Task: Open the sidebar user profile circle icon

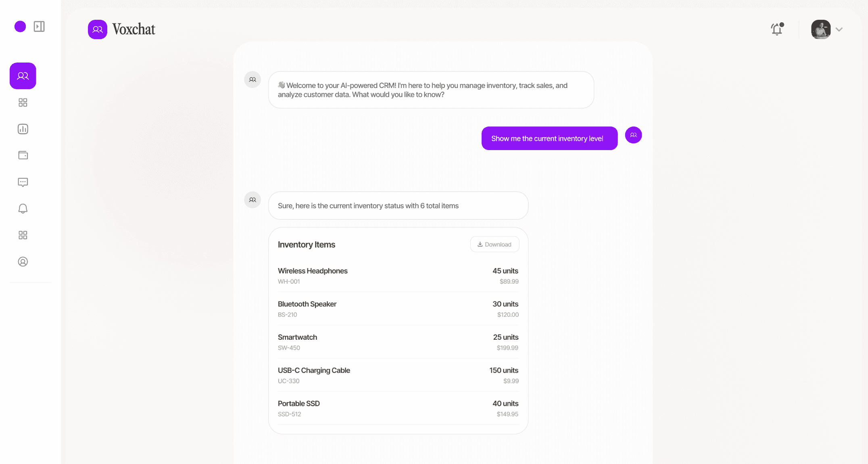Action: coord(23,262)
